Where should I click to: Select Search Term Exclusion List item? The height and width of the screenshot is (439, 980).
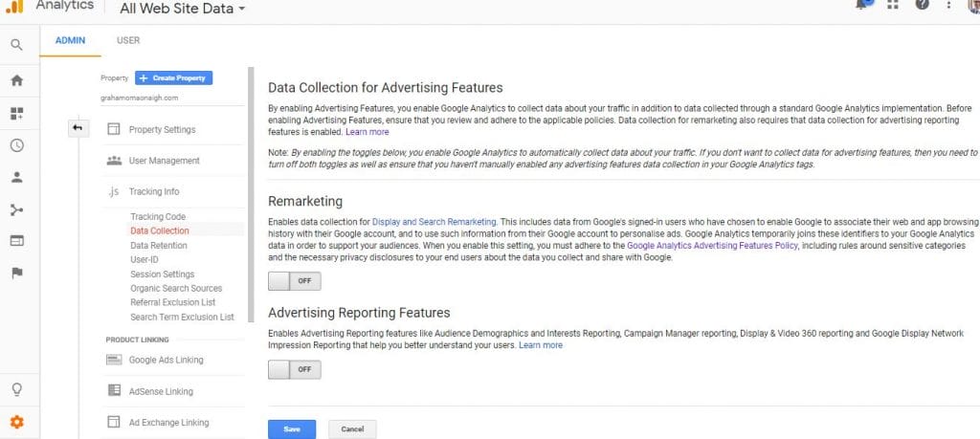pyautogui.click(x=183, y=318)
